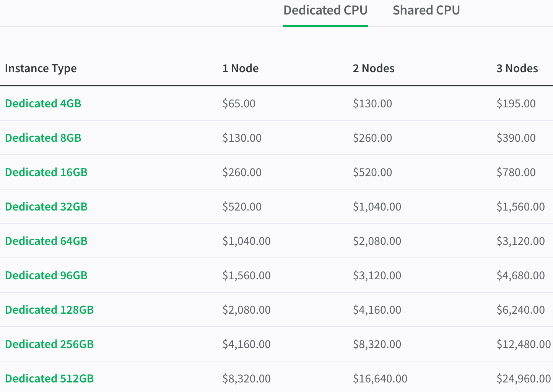Click the Dedicated 16GB instance link

(x=46, y=172)
